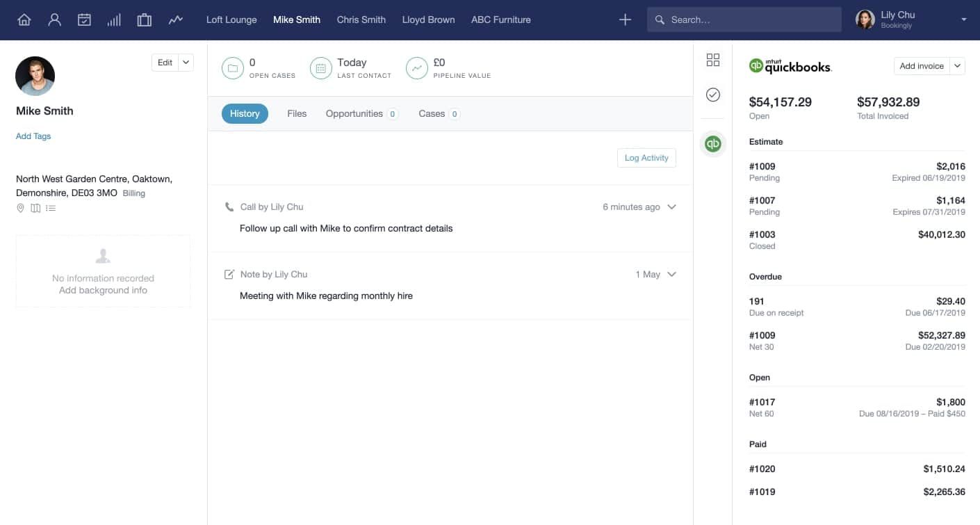Open the dropdown arrow next to Edit
This screenshot has width=980, height=525.
pos(186,63)
